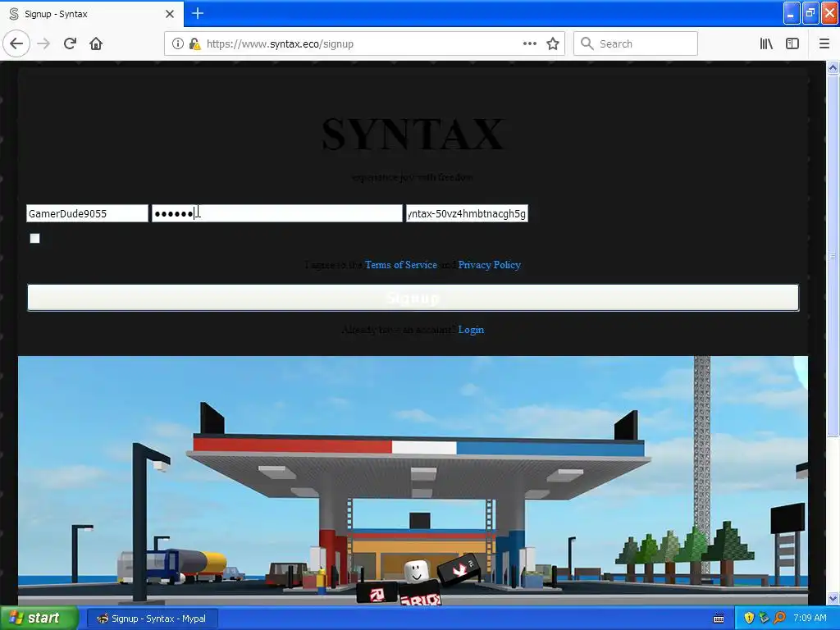
Task: Click the 7:09 AM clock
Action: (x=810, y=618)
